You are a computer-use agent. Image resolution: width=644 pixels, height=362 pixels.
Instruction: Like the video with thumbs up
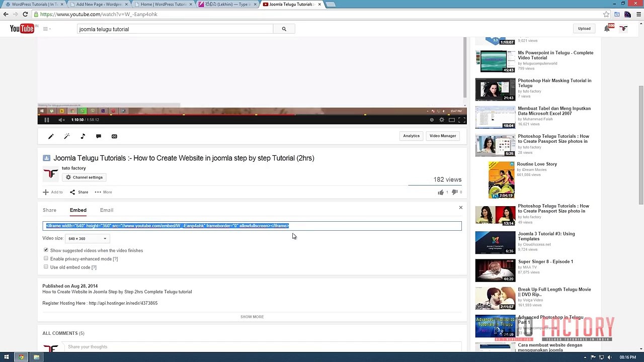pos(441,192)
